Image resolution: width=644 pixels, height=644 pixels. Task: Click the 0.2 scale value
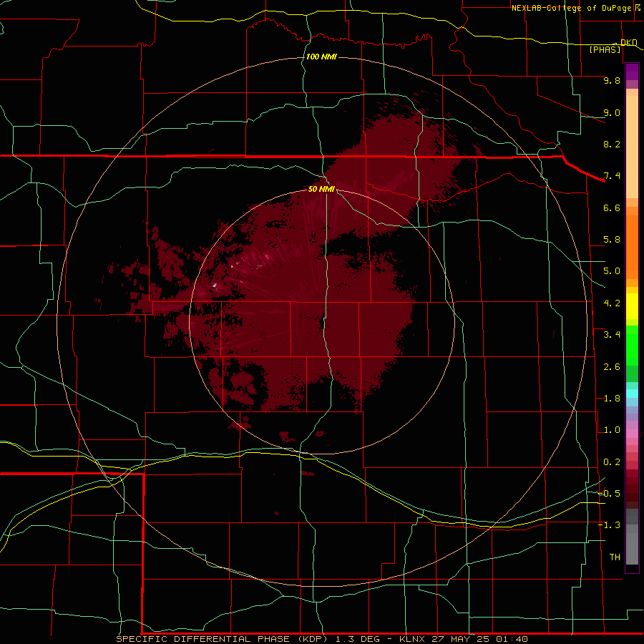pos(612,462)
